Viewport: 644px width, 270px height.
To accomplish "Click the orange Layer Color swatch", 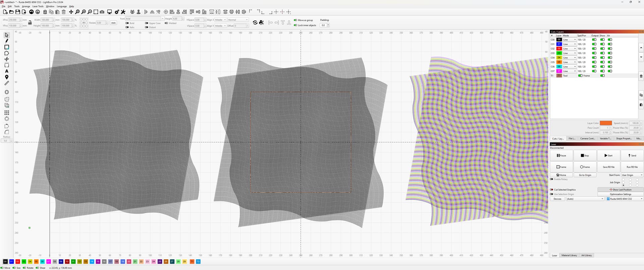I will [605, 123].
